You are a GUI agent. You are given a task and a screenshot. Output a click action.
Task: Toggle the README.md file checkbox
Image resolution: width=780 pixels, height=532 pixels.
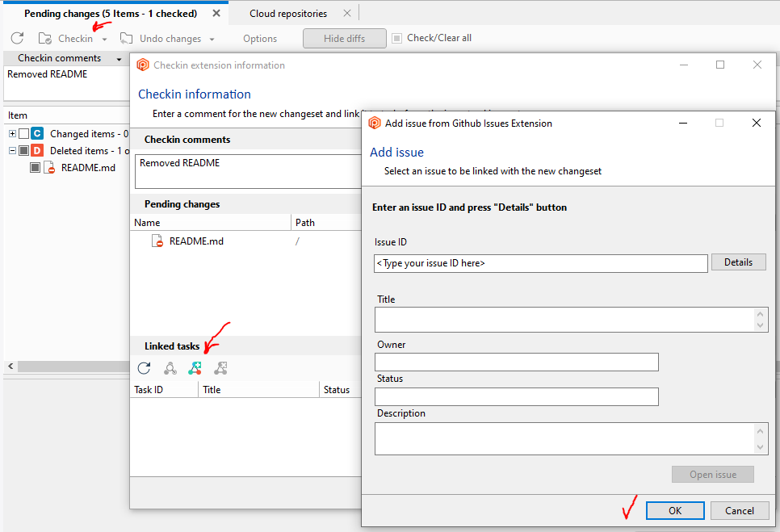(x=35, y=168)
